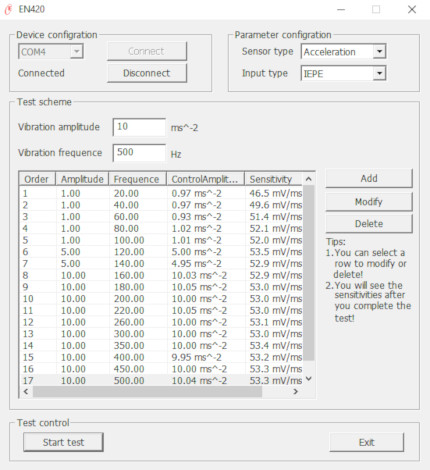Expand the Input type IEPE dropdown

pos(379,73)
